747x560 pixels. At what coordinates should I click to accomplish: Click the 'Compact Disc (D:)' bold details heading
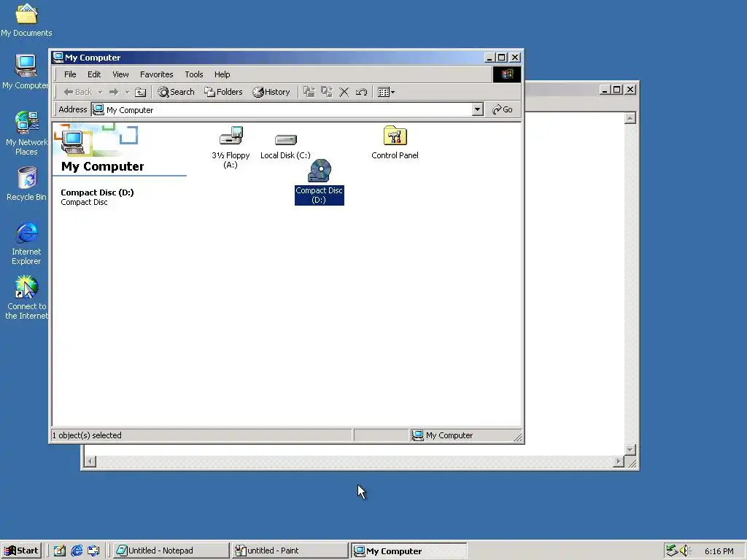97,192
